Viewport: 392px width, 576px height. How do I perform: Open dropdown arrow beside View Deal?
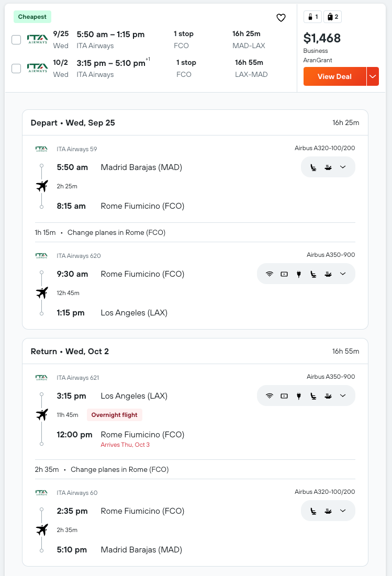373,76
